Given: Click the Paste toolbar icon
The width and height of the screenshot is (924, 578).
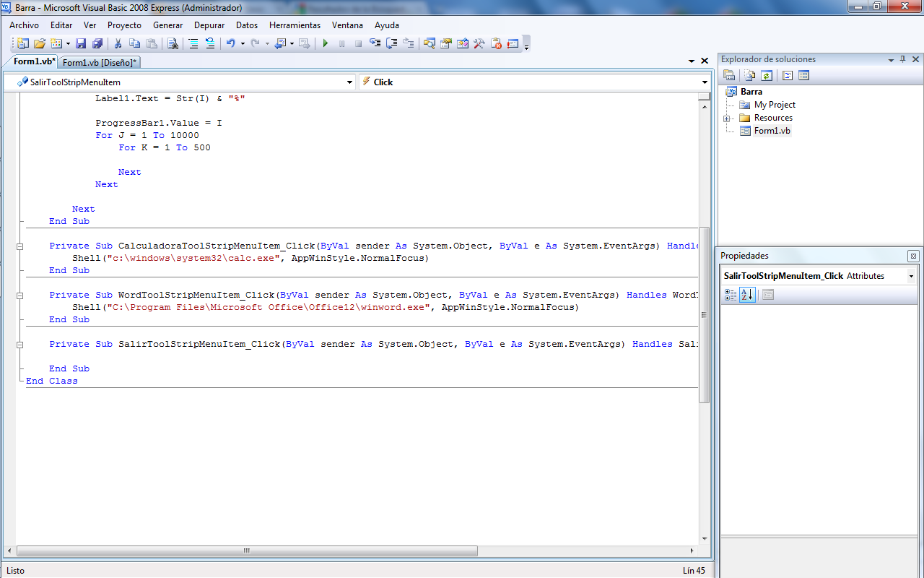Looking at the screenshot, I should [152, 43].
